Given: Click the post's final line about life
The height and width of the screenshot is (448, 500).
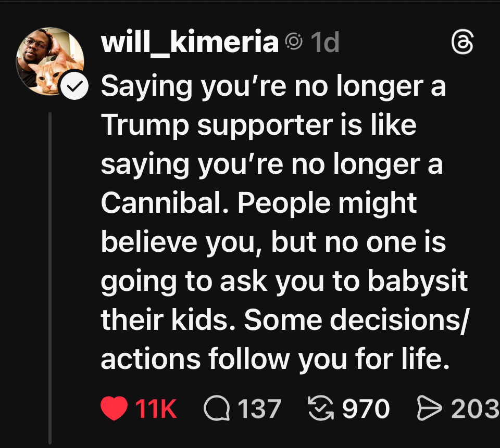Looking at the screenshot, I should [x=274, y=359].
